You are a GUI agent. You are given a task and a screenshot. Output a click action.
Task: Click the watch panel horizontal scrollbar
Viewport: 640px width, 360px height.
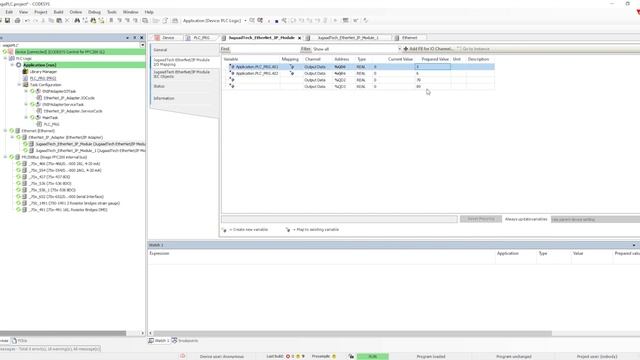click(353, 333)
